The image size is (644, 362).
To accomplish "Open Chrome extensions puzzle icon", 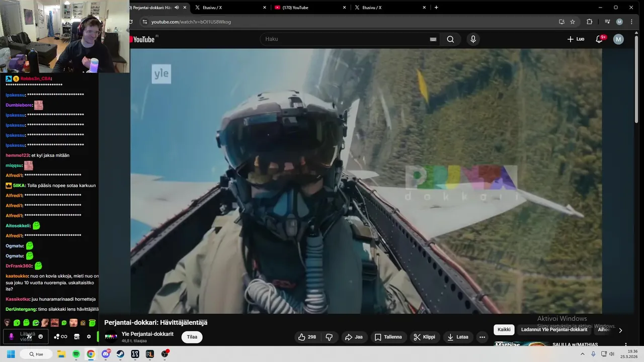I will click(589, 22).
